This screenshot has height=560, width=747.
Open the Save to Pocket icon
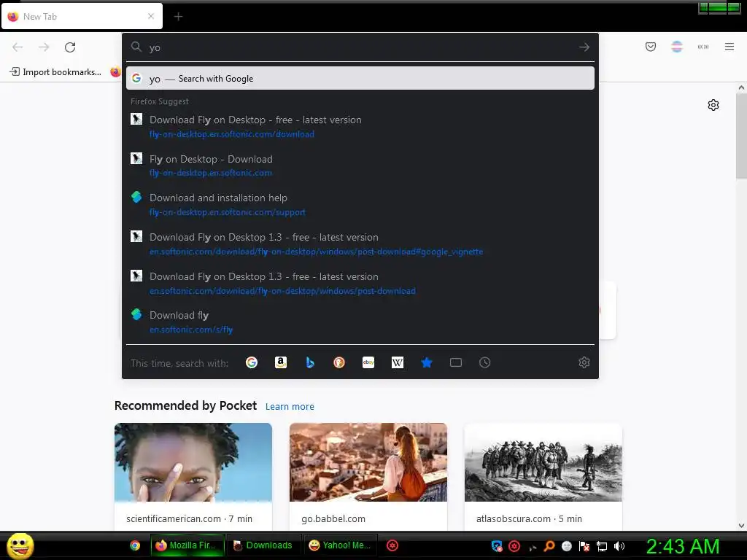[x=651, y=47]
